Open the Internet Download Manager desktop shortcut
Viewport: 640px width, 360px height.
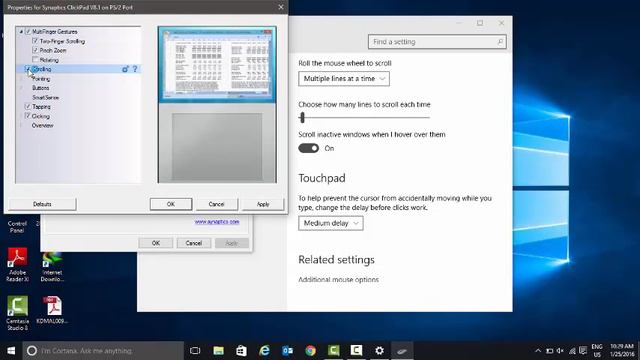(x=52, y=265)
